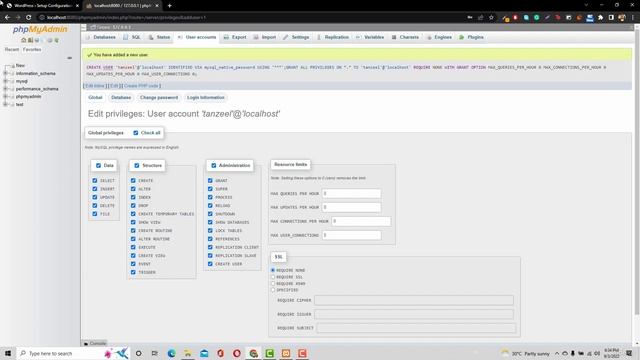This screenshot has height=360, width=640.
Task: Click the Create PHP code link
Action: point(141,86)
